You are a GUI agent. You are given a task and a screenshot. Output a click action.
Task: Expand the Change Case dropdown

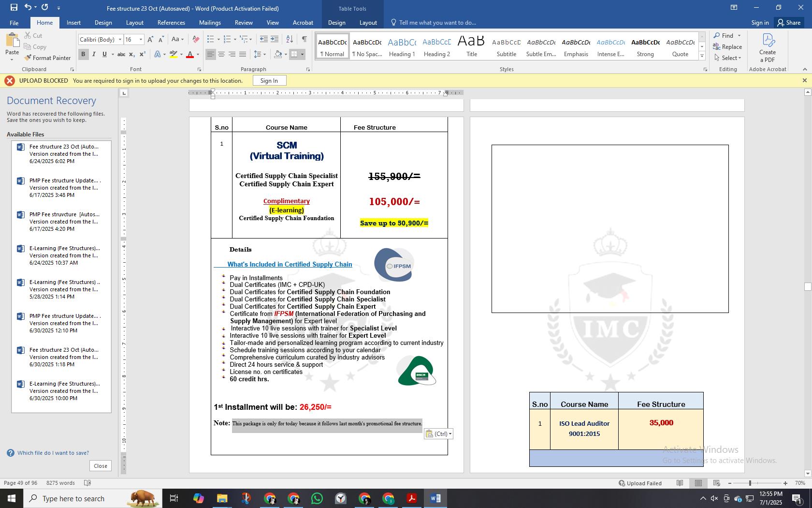pos(182,40)
